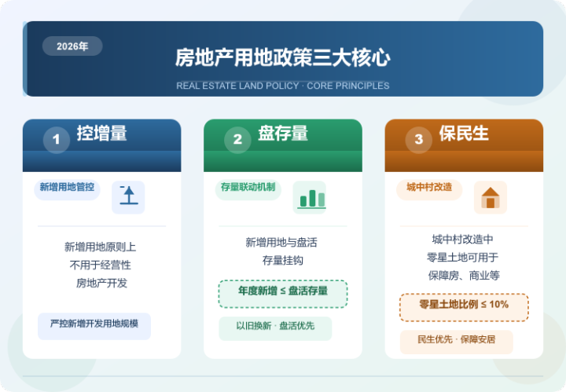Image resolution: width=566 pixels, height=392 pixels.
Task: Click the 控增量 card heading
Action: coord(101,134)
